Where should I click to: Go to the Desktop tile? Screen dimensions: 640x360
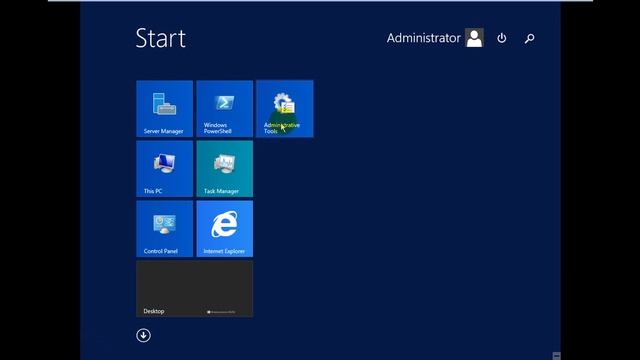click(x=195, y=289)
